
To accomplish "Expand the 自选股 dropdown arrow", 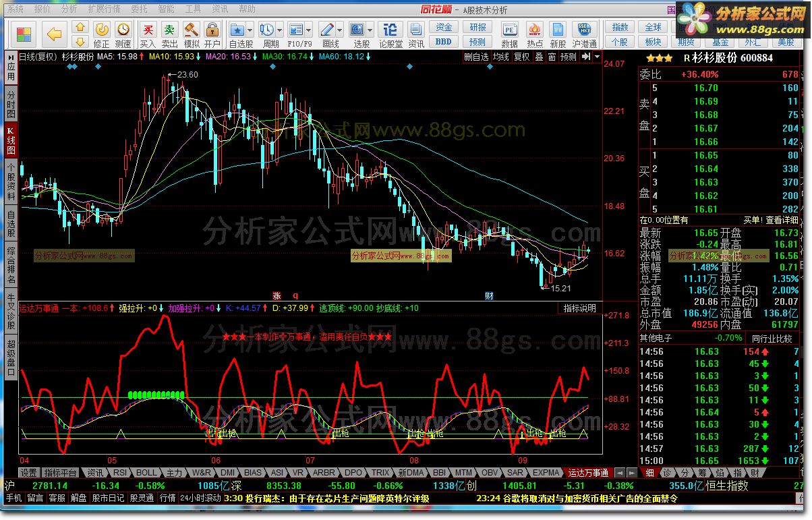I will (x=250, y=30).
